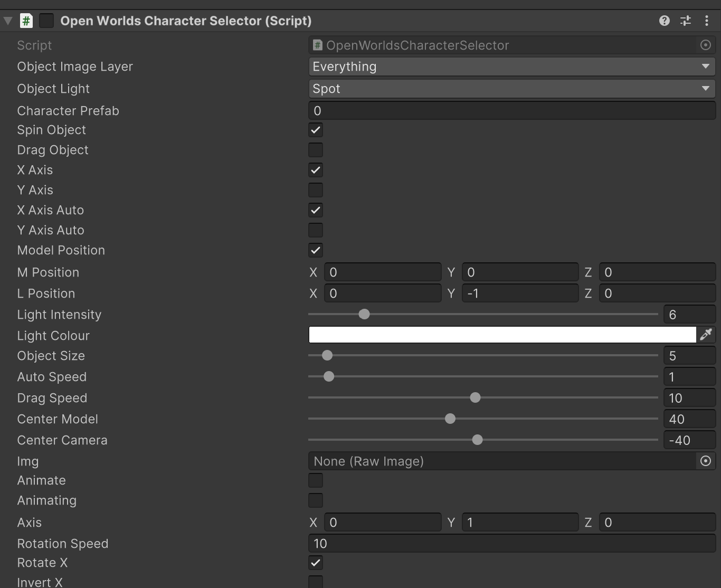This screenshot has width=721, height=588.
Task: Click the Light Intensity slider handle
Action: (x=364, y=315)
